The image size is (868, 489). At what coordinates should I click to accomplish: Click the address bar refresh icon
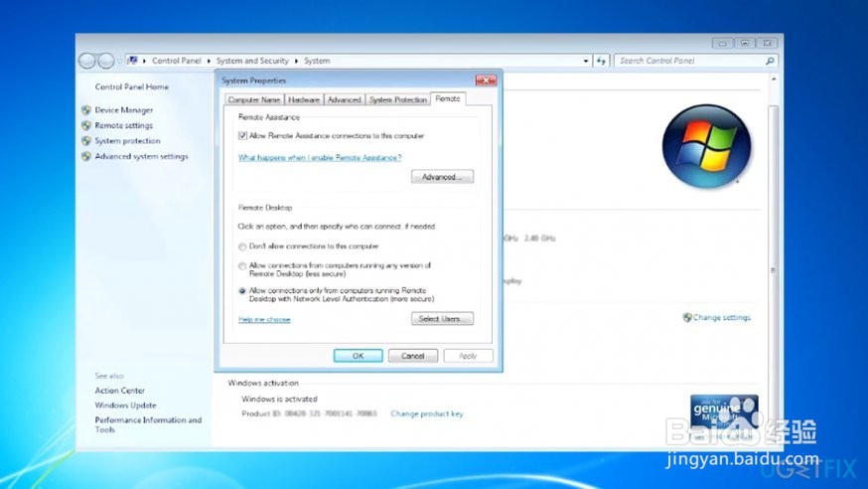click(x=601, y=61)
